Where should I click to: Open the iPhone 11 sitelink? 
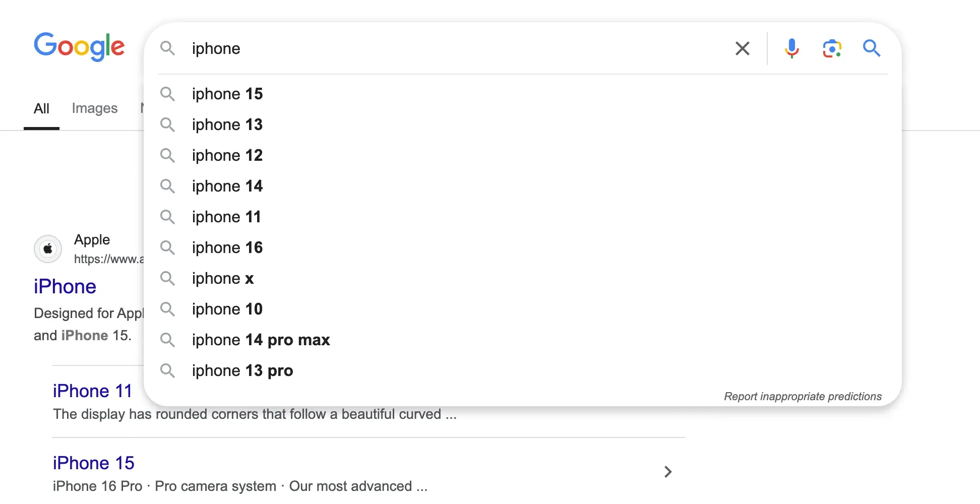pos(92,391)
